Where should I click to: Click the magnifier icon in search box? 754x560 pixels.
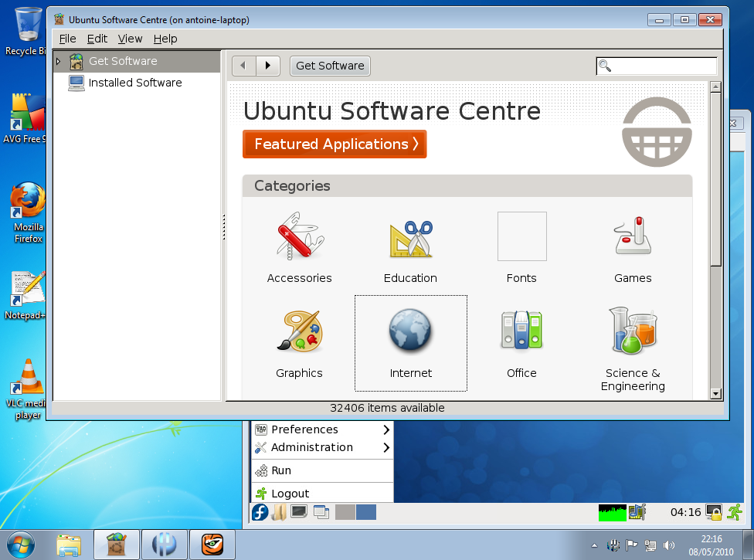(605, 66)
